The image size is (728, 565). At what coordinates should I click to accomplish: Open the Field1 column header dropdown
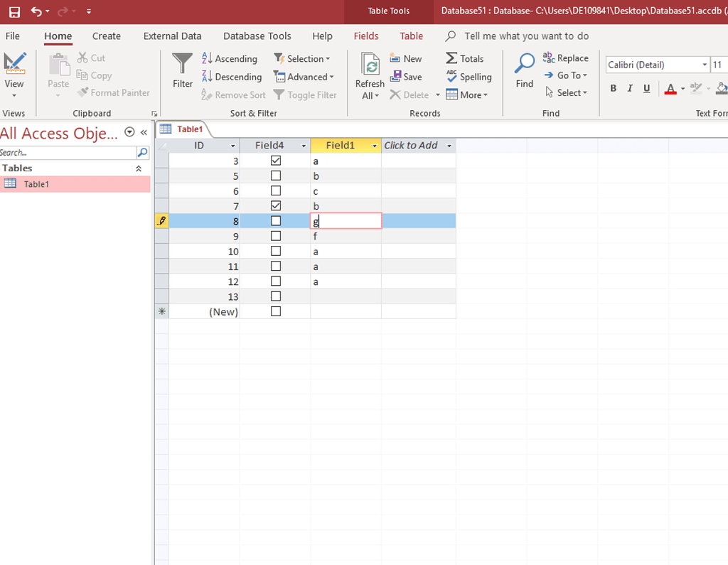[x=374, y=145]
